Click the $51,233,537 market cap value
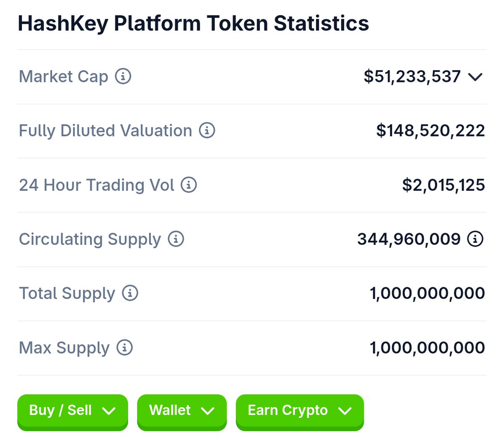504x441 pixels. [412, 77]
